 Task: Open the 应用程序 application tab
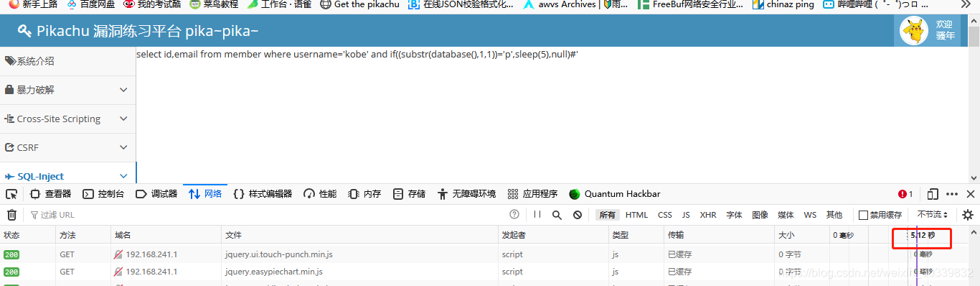tap(532, 194)
